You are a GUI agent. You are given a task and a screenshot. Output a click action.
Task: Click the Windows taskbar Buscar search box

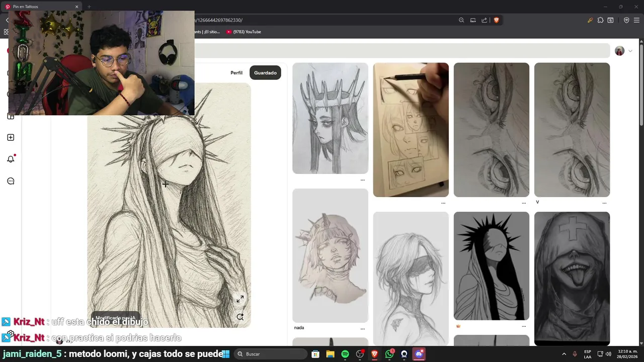pos(272,354)
